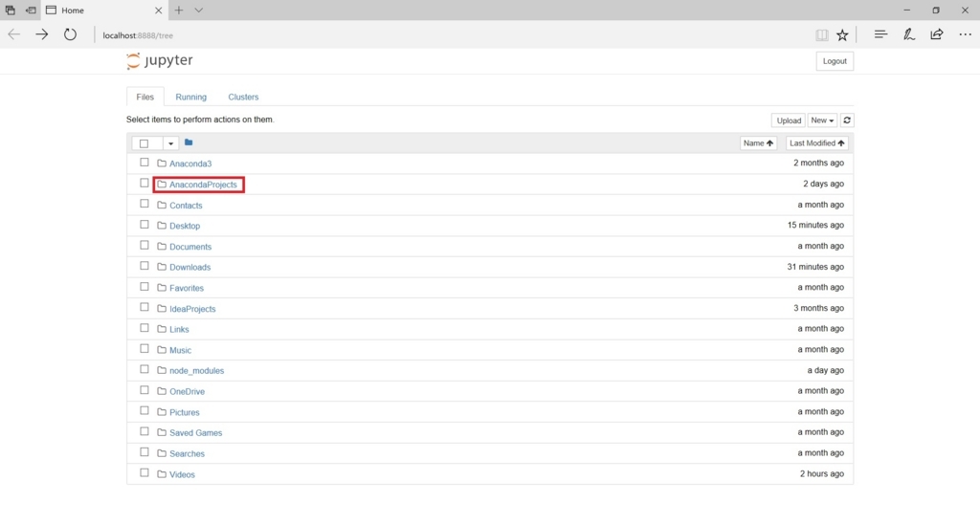Screen dimensions: 980x525
Task: Set current tabs aside
Action: pos(31,10)
